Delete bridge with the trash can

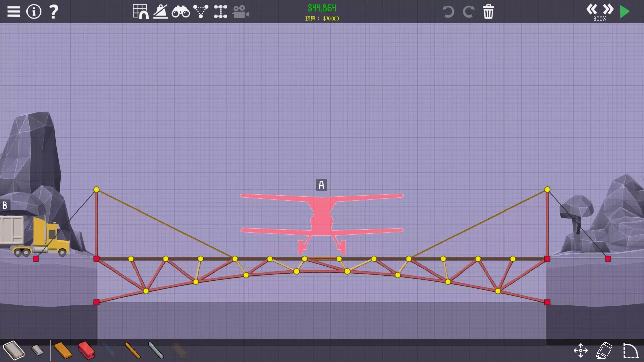[x=488, y=12]
